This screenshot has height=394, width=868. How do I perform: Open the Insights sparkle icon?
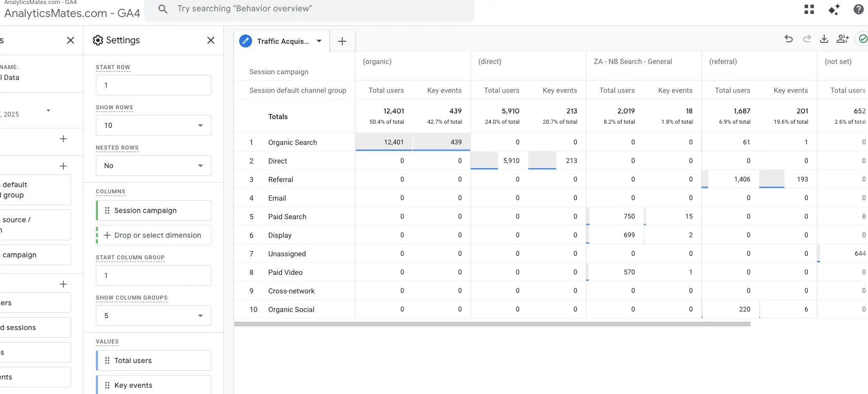tap(834, 9)
